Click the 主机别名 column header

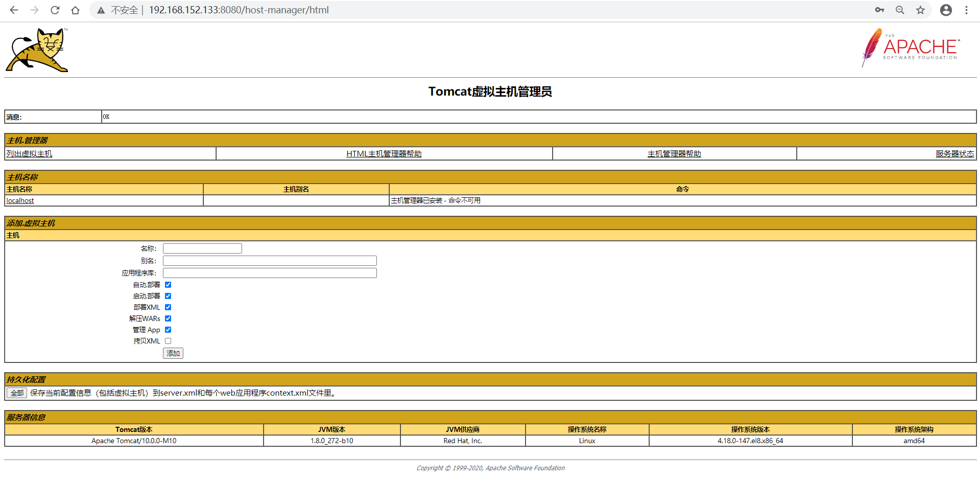[x=296, y=189]
